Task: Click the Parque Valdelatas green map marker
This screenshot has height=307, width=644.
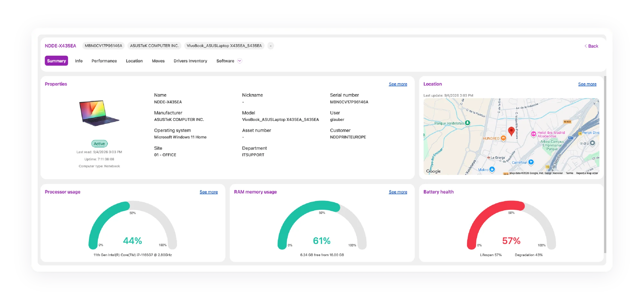Action: (468, 123)
